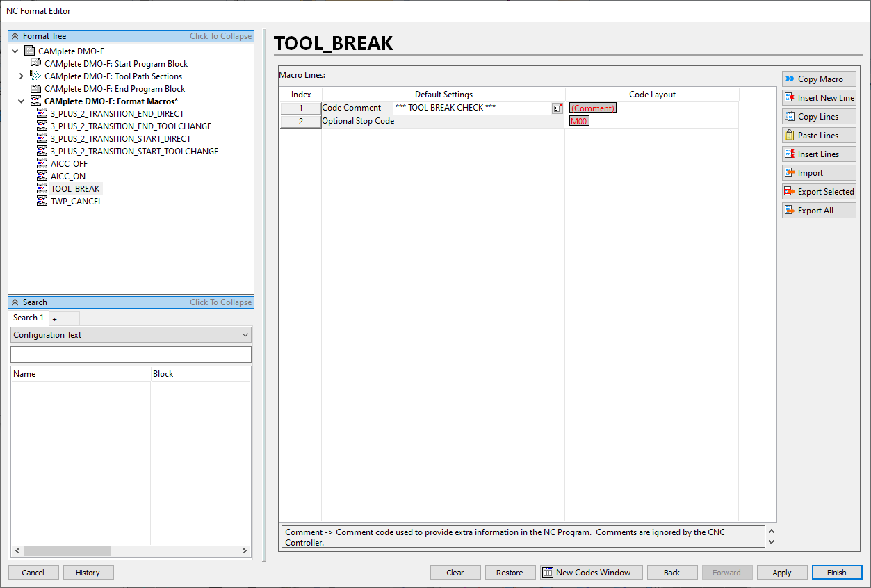This screenshot has height=588, width=871.
Task: Click the Restore button
Action: point(510,573)
